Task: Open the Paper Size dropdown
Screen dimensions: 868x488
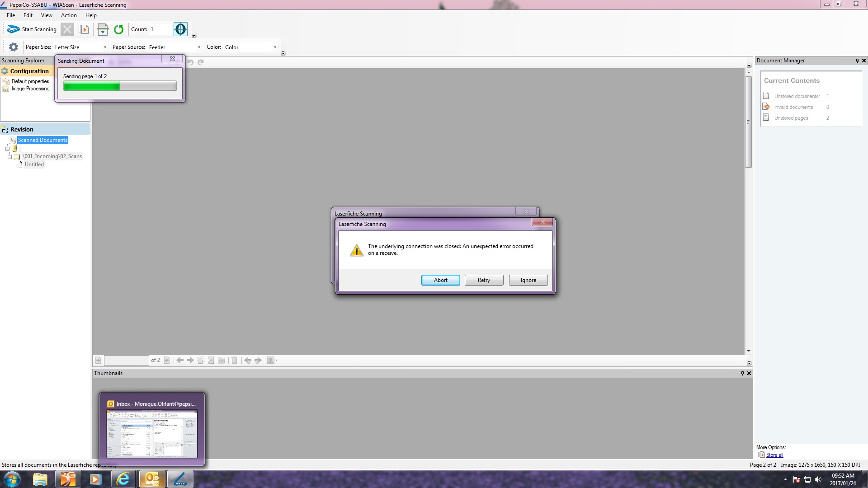Action: point(105,47)
